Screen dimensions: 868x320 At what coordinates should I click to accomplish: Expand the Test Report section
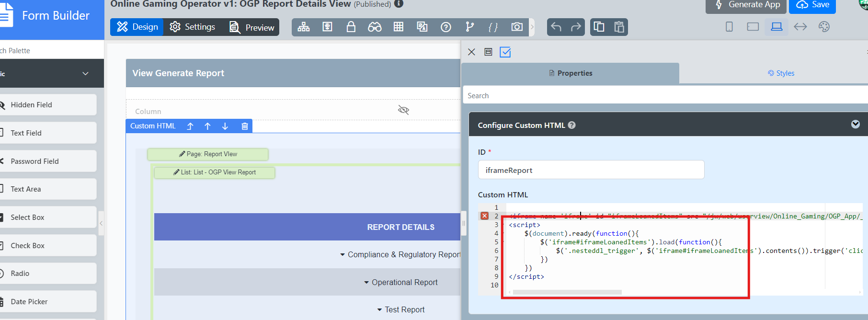400,310
